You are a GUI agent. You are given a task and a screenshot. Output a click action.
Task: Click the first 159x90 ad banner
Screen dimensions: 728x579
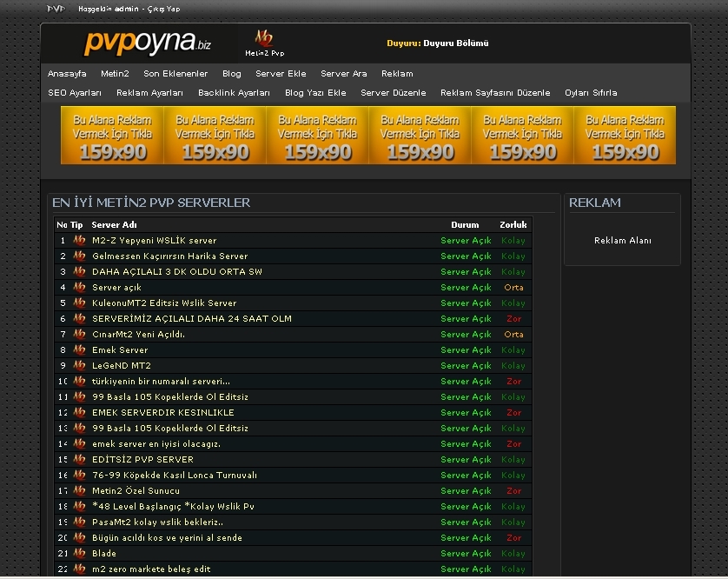(x=112, y=136)
